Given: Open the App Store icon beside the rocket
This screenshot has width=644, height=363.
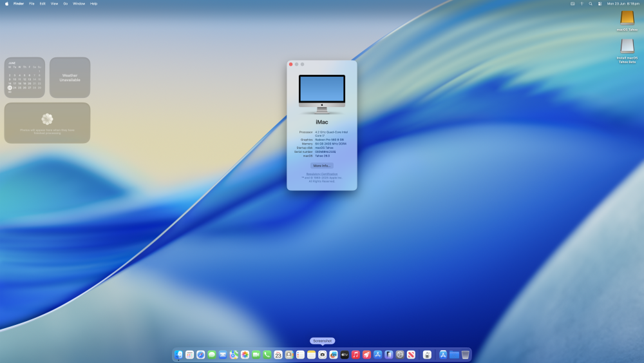Looking at the screenshot, I should 378,355.
